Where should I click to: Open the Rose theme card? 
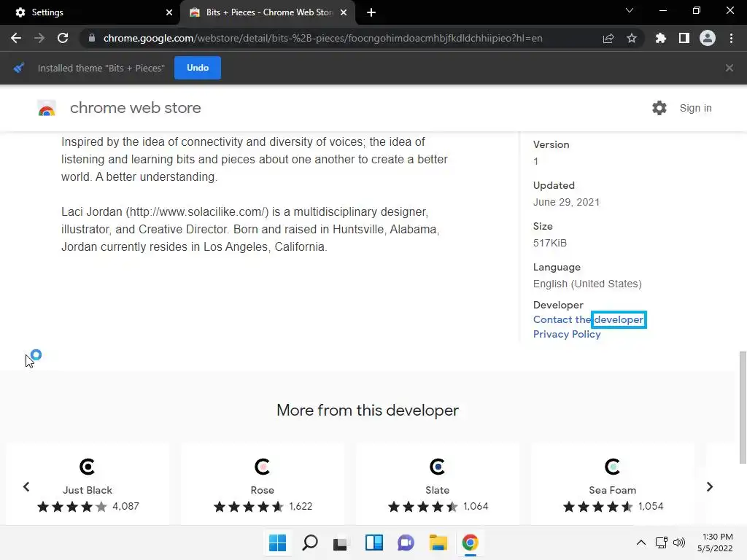tap(263, 485)
